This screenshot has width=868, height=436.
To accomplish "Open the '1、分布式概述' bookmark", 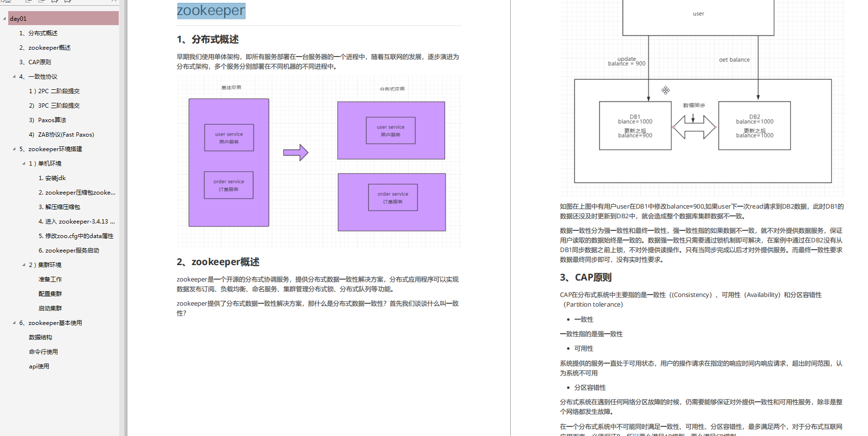I will click(38, 33).
